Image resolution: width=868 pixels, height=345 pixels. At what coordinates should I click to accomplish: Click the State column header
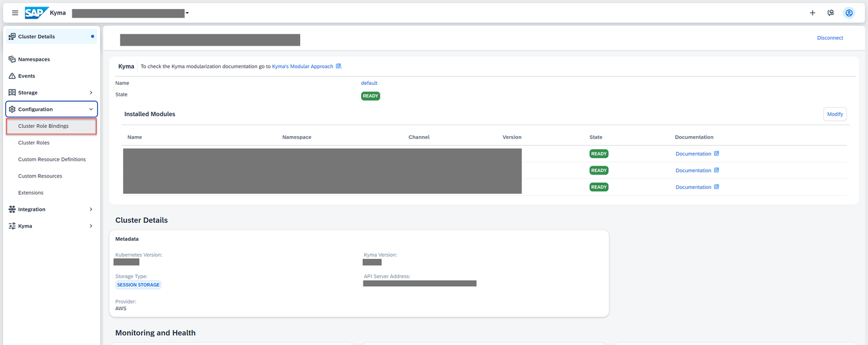(596, 137)
